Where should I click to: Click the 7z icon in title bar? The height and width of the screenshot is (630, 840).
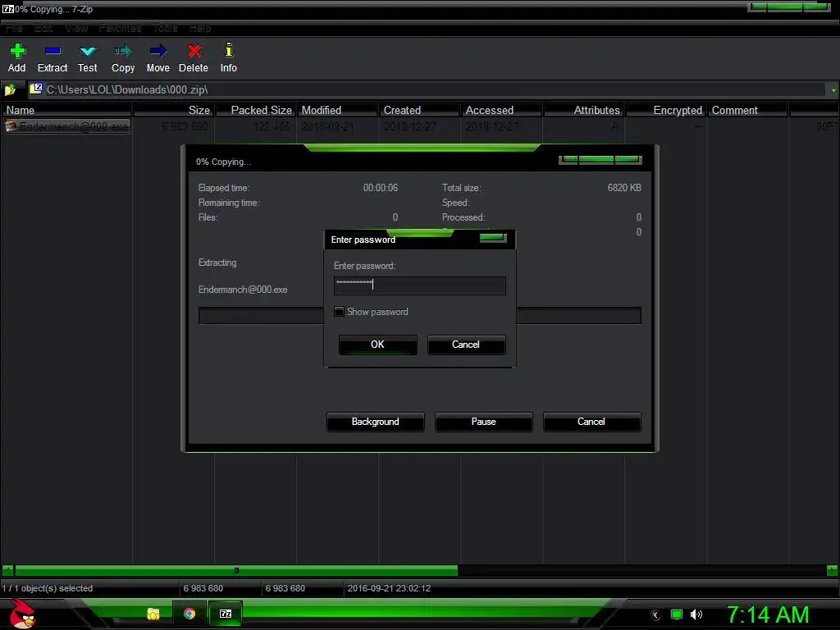(7, 9)
